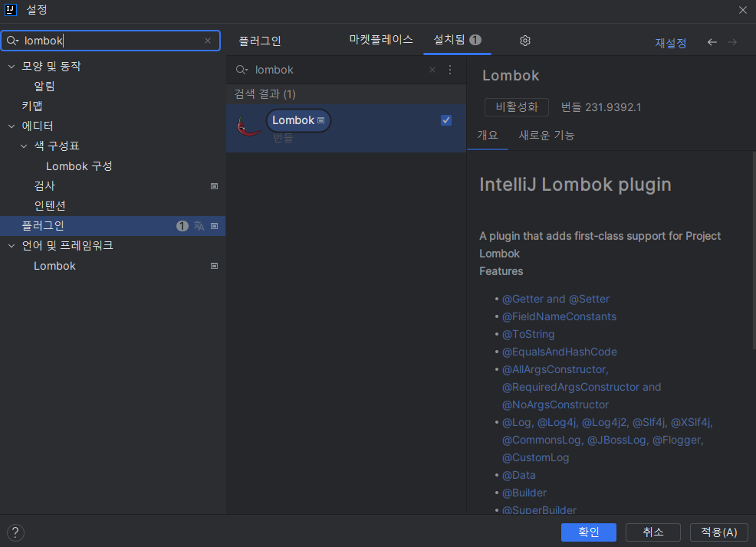Image resolution: width=756 pixels, height=547 pixels.
Task: Open the @EqualsAndHashCode link
Action: [559, 352]
